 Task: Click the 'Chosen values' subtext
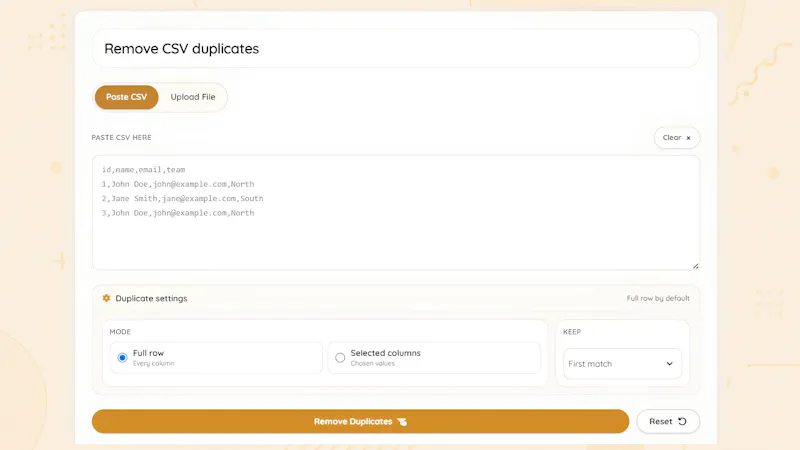[372, 363]
